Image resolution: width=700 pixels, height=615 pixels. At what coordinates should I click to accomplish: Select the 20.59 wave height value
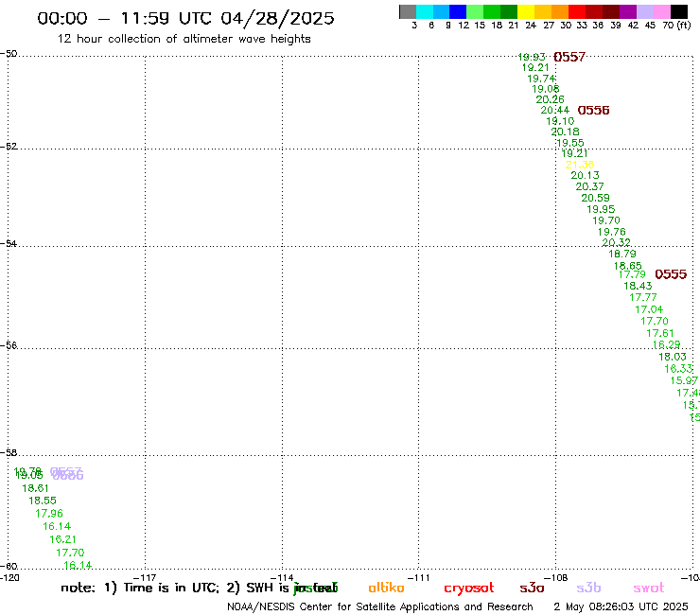pos(596,198)
